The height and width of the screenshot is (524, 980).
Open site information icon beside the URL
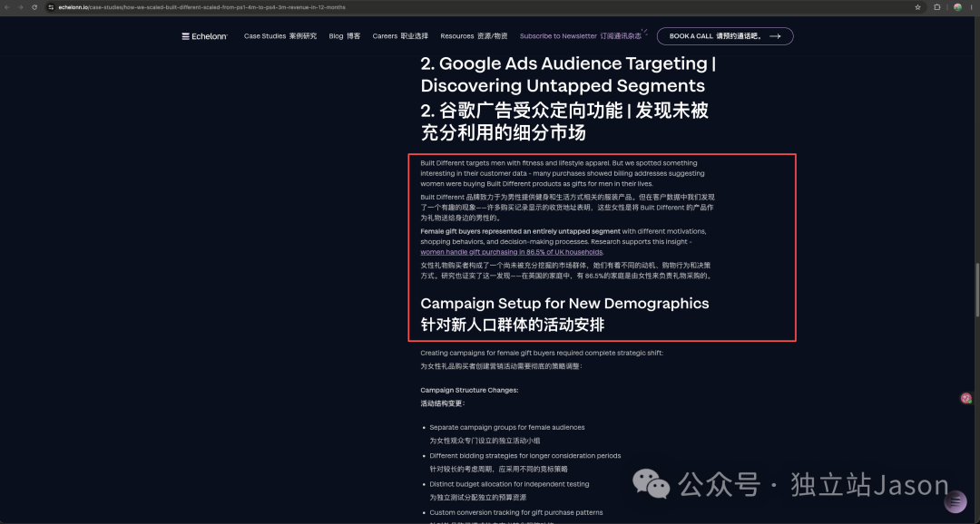click(51, 7)
